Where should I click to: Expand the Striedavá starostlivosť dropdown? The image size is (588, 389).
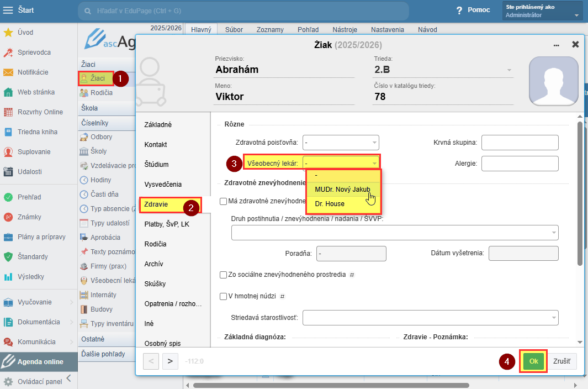point(430,318)
